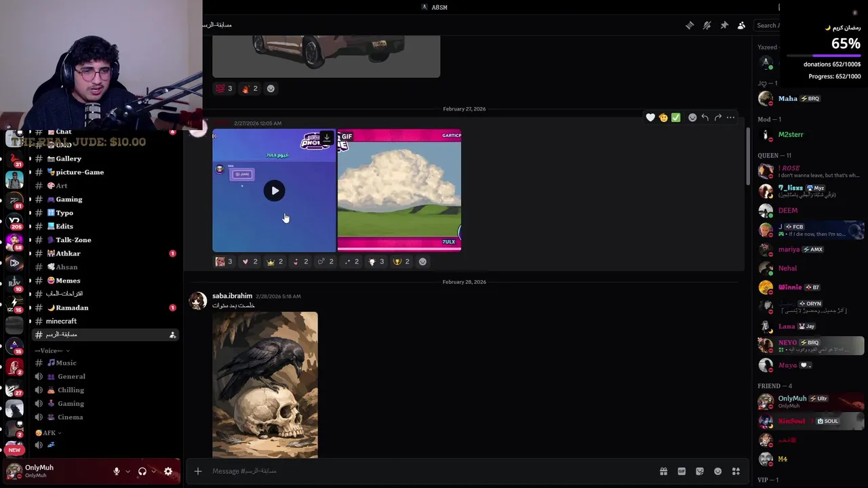Toggle the crown reaction with count 2
The height and width of the screenshot is (488, 868).
pyautogui.click(x=275, y=262)
